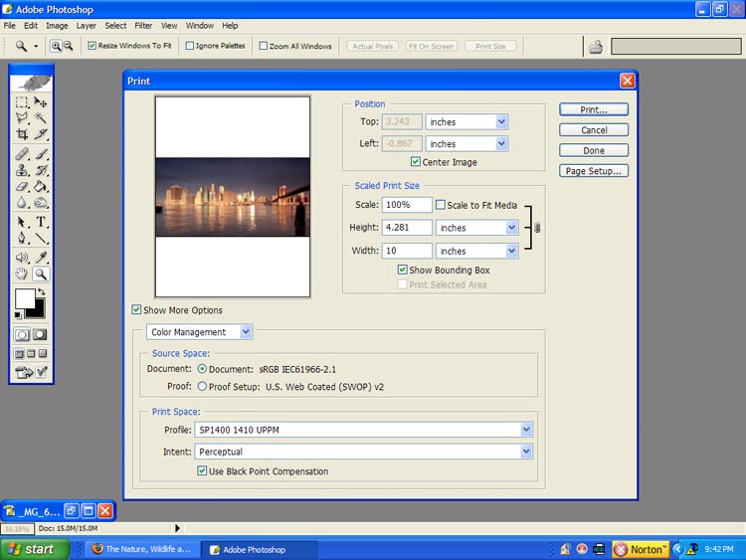Image resolution: width=746 pixels, height=560 pixels.
Task: Check Scale to Fit Media
Action: (441, 205)
